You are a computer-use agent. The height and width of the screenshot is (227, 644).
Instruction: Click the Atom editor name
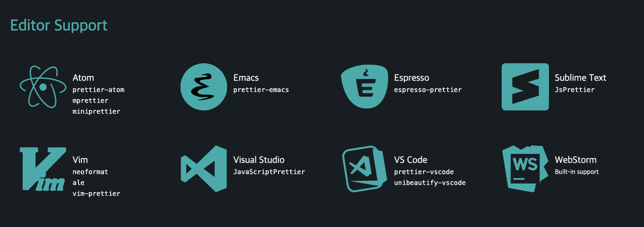[x=83, y=78]
